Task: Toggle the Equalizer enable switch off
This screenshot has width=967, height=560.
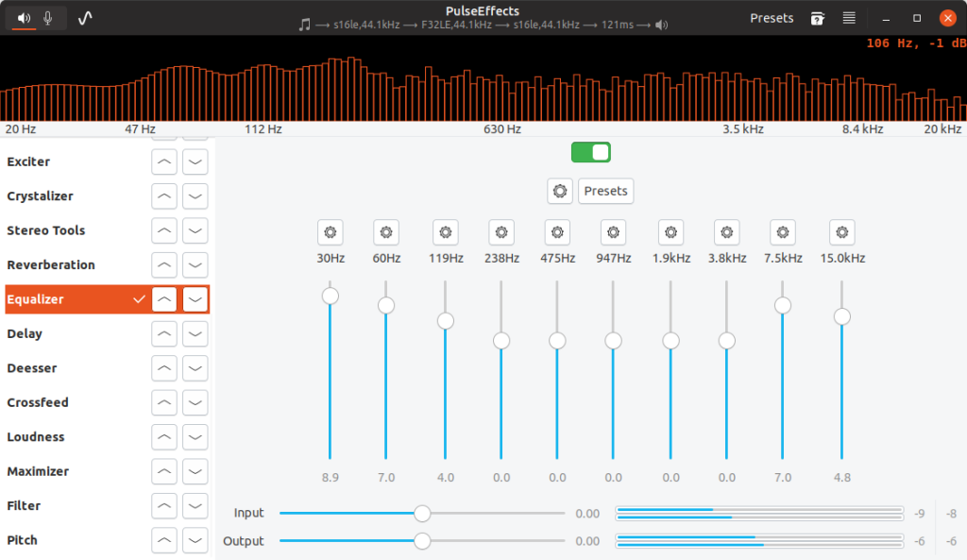Action: (x=591, y=152)
